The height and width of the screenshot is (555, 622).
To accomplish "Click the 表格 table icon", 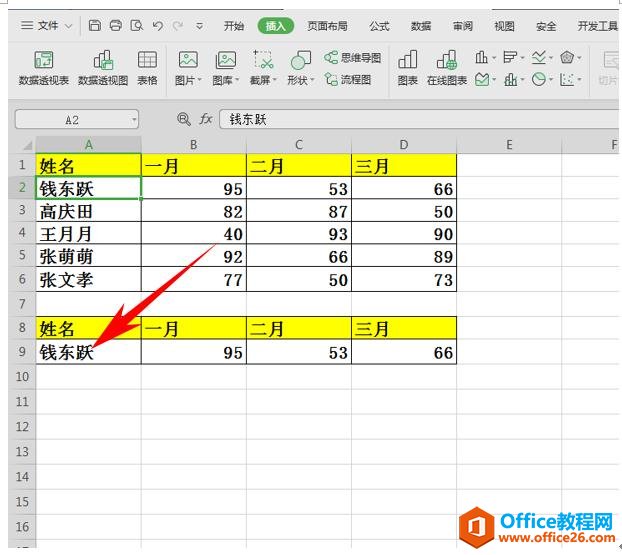I will [147, 68].
